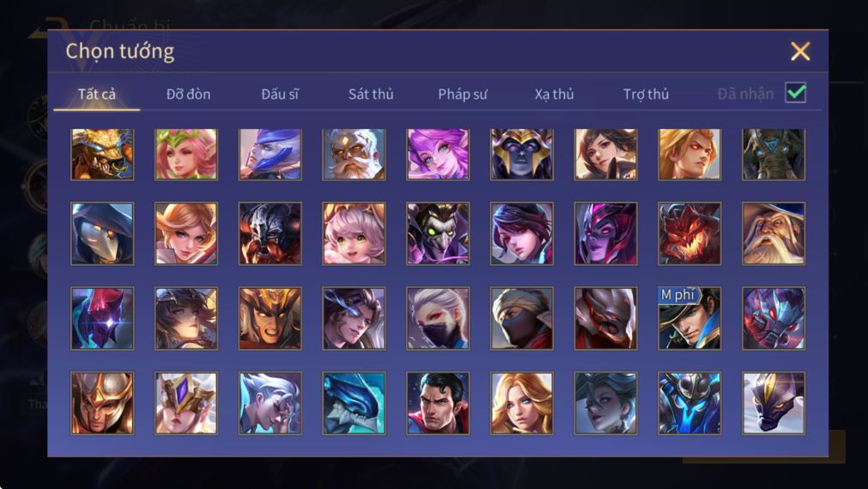The image size is (868, 489).
Task: Select the purple-haired girl hero
Action: 438,155
